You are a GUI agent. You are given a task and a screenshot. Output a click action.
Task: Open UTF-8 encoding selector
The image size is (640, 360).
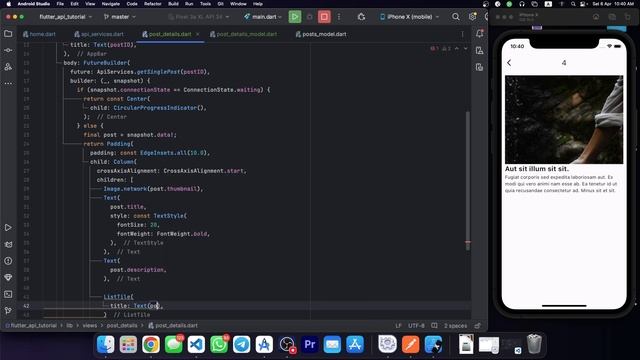coord(416,325)
